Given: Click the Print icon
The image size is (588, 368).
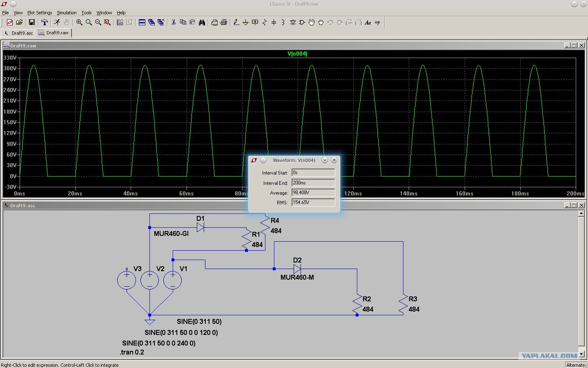Looking at the screenshot, I should click(x=224, y=22).
